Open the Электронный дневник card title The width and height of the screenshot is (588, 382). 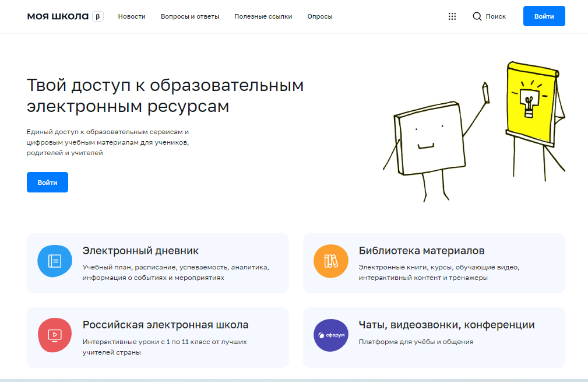(140, 251)
